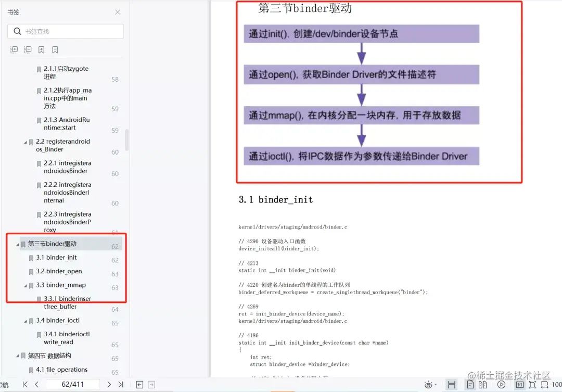The image size is (562, 392).
Task: Click flowchart box 通过mmap() 在内核分配一块内存
Action: coord(361,115)
